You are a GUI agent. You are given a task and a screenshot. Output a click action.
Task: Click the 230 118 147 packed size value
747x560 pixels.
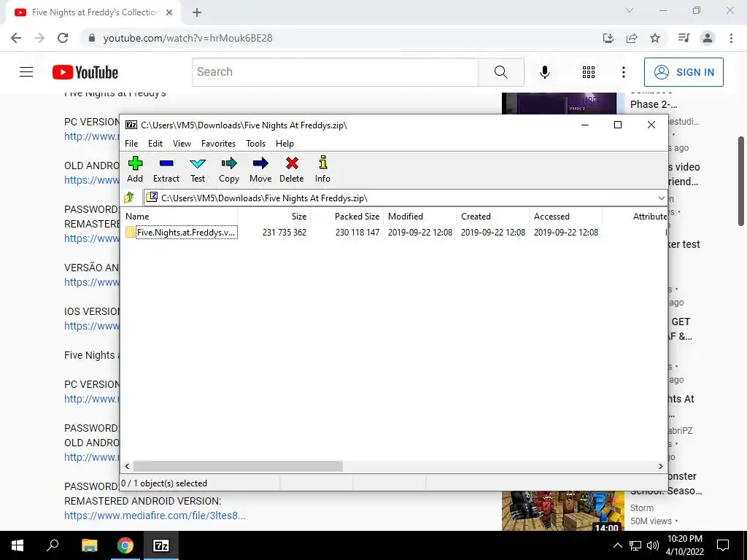[x=357, y=233]
